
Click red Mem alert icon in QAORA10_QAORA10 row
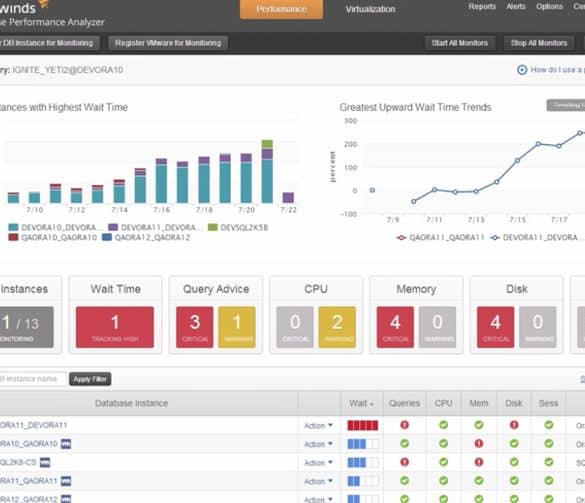click(479, 443)
